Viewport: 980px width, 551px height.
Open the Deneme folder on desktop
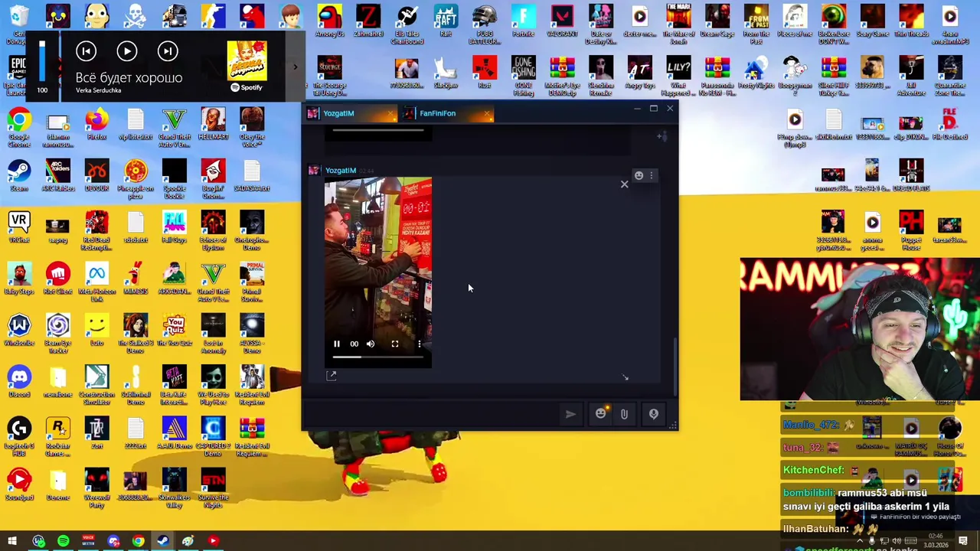pyautogui.click(x=58, y=484)
